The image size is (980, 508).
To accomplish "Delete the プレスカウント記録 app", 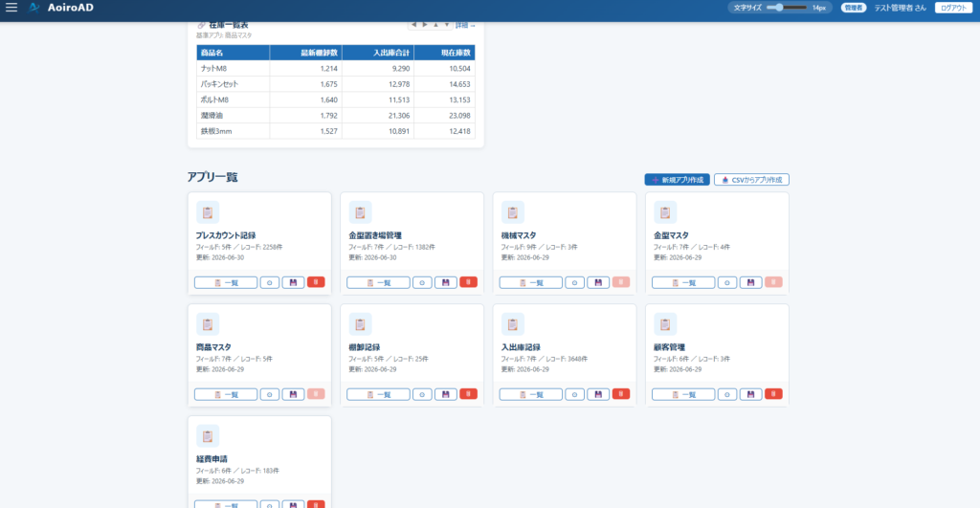I will coord(316,282).
